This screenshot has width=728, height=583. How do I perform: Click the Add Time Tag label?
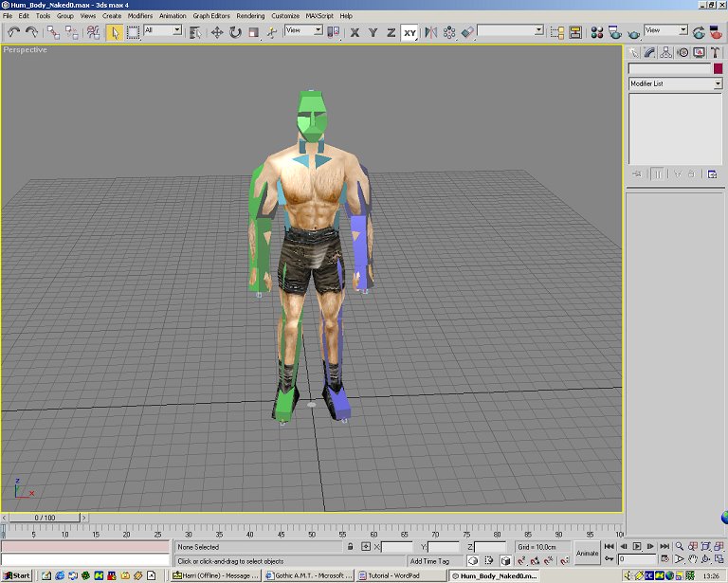[429, 561]
